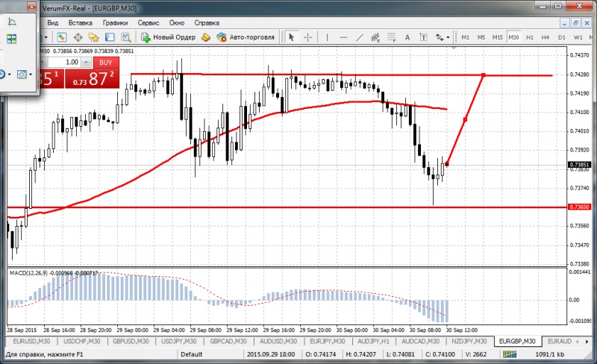
Task: Switch chart to H1 timeframe
Action: point(530,37)
